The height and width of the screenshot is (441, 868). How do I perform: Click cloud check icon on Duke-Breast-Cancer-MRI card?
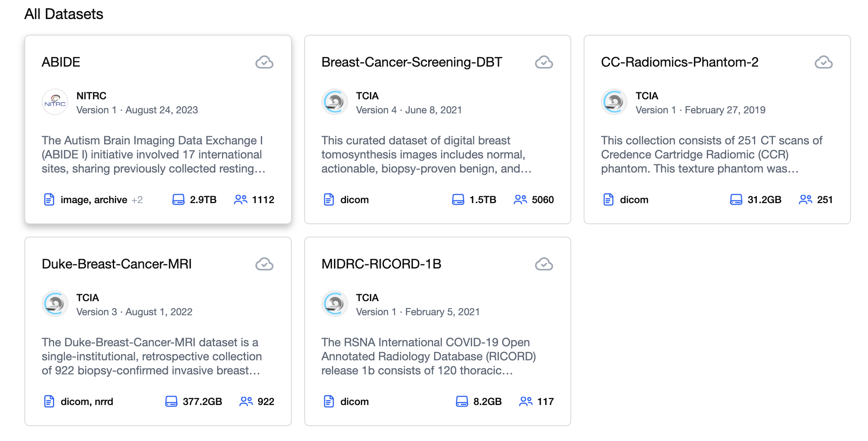pyautogui.click(x=264, y=264)
